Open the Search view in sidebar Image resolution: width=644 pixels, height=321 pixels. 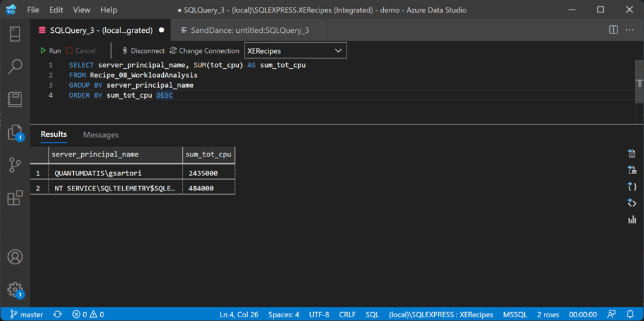(x=15, y=66)
